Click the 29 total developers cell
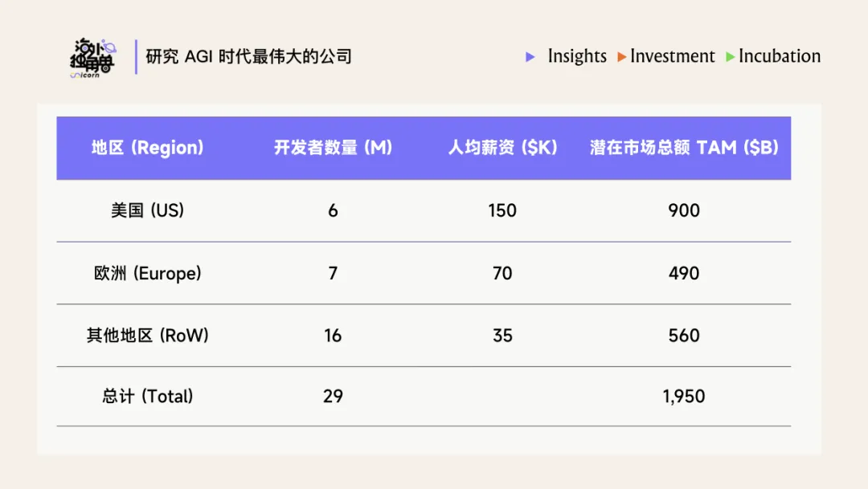Screen dimensions: 868x489 click(x=333, y=396)
